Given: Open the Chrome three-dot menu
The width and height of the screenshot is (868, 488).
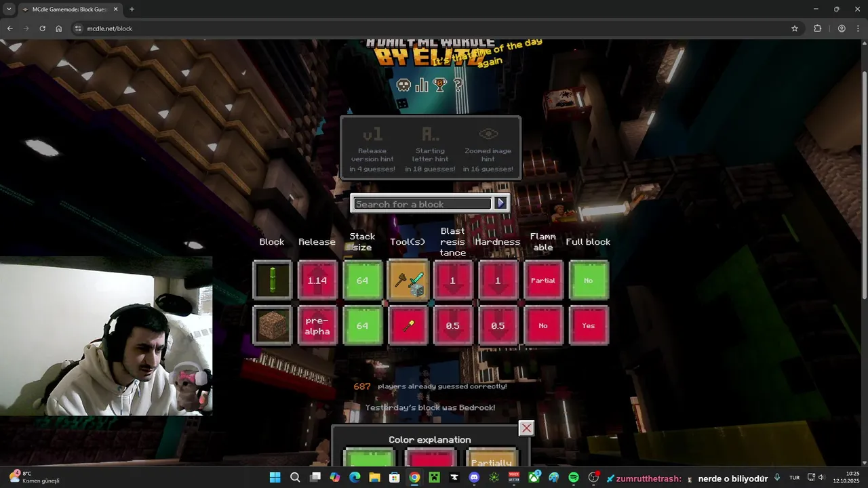Looking at the screenshot, I should tap(858, 28).
